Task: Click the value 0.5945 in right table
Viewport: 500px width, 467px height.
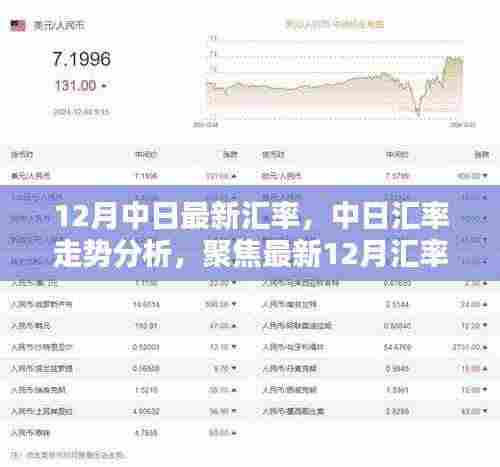Action: click(x=397, y=369)
